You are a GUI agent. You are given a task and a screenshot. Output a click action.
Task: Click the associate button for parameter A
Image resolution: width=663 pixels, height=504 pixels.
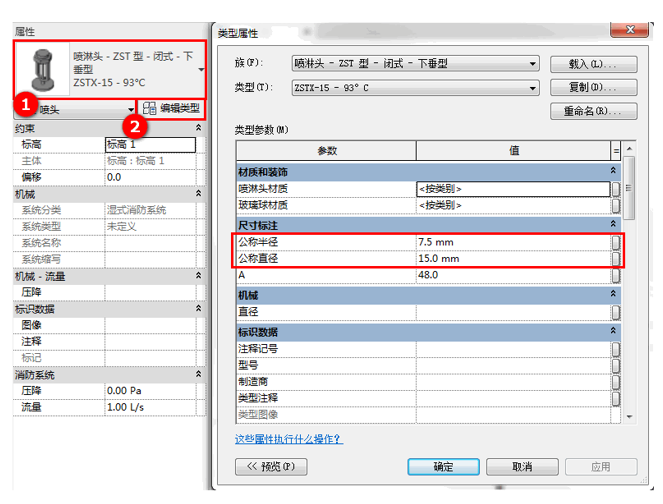pos(616,275)
